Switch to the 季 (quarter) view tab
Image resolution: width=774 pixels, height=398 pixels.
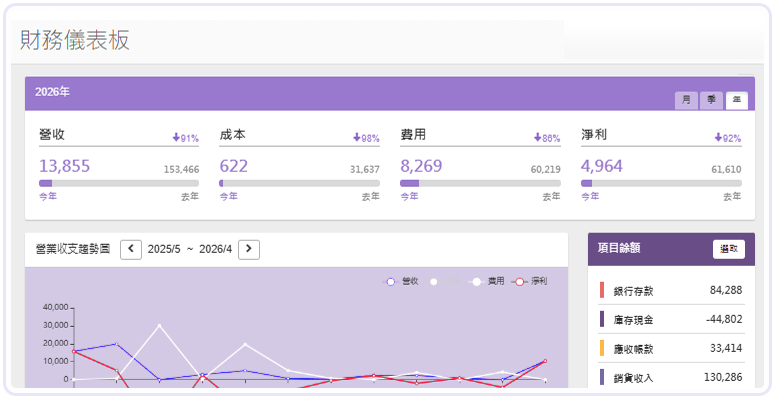pos(711,100)
